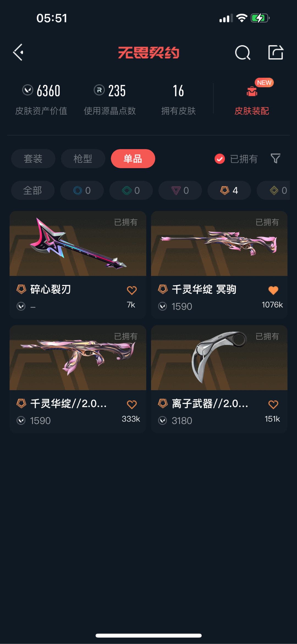Favorite the 千灵华绽//2.0 heart icon
The height and width of the screenshot is (644, 297).
tap(132, 404)
